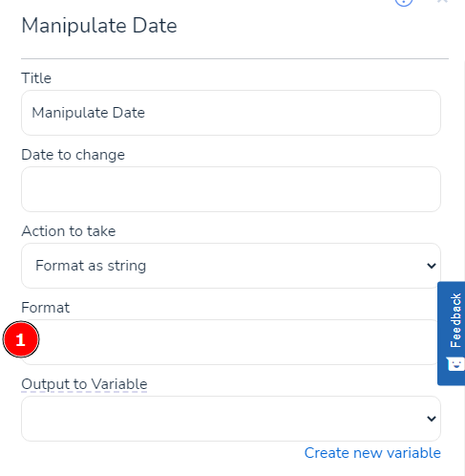Open the help icon at panel top
The image size is (465, 476).
[404, 2]
